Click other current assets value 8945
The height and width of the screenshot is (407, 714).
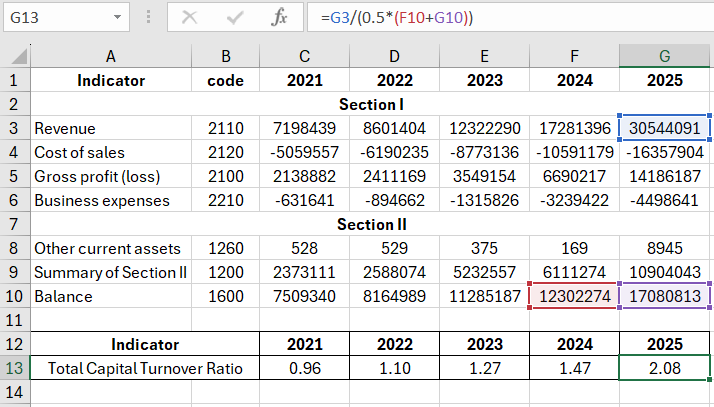click(664, 248)
